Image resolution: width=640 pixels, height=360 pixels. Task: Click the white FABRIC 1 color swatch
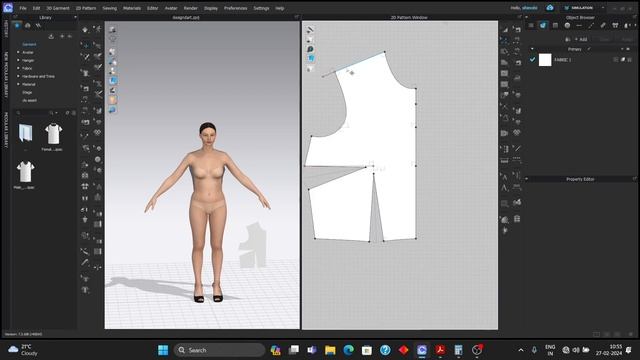click(545, 60)
